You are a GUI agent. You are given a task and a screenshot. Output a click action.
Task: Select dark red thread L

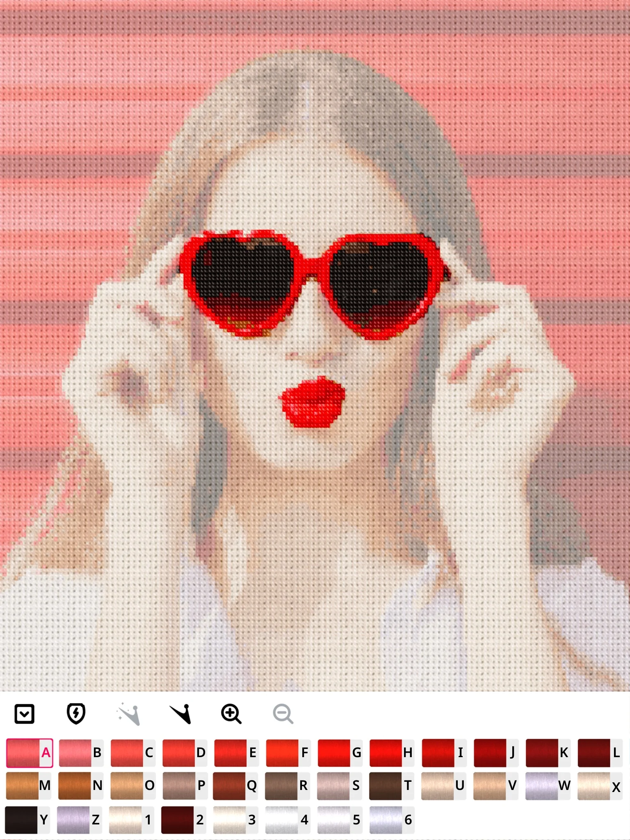click(x=599, y=753)
